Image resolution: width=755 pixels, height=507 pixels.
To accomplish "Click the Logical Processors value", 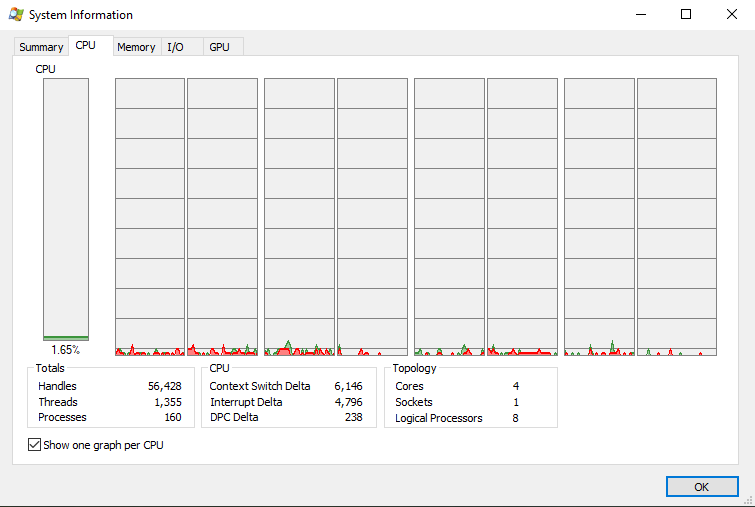I will 516,418.
